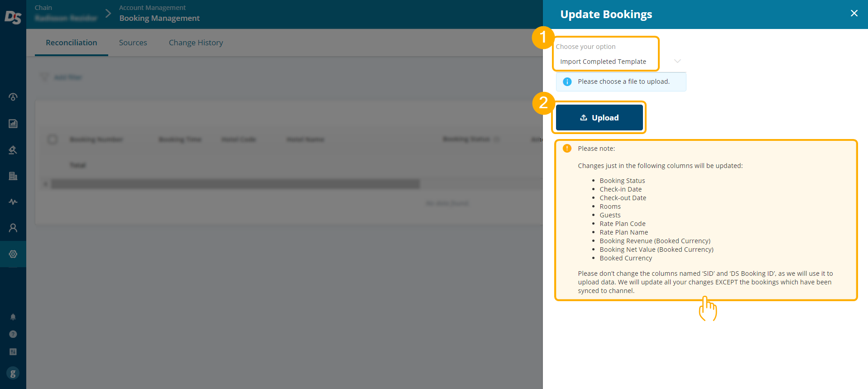868x389 pixels.
Task: Click 'Please choose a file to upload.' message
Action: click(623, 82)
